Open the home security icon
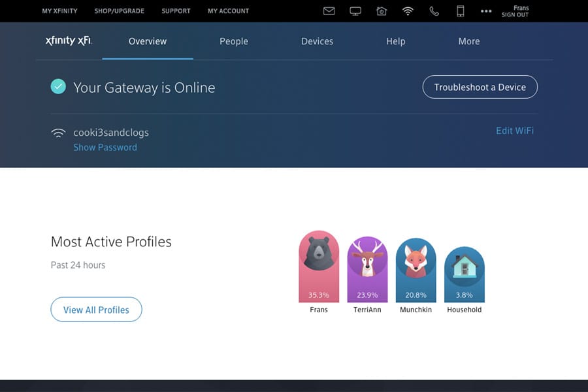Screen dimensions: 588x392 [382, 11]
